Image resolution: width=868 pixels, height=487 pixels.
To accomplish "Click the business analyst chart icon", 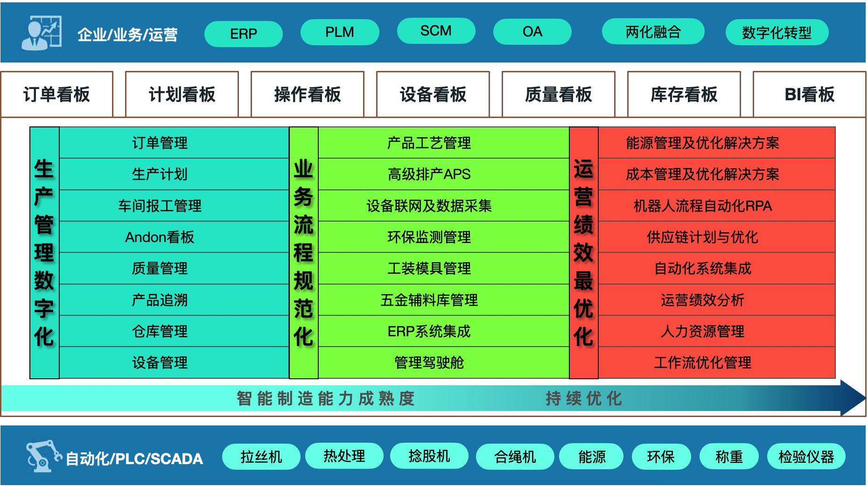I will tap(42, 33).
